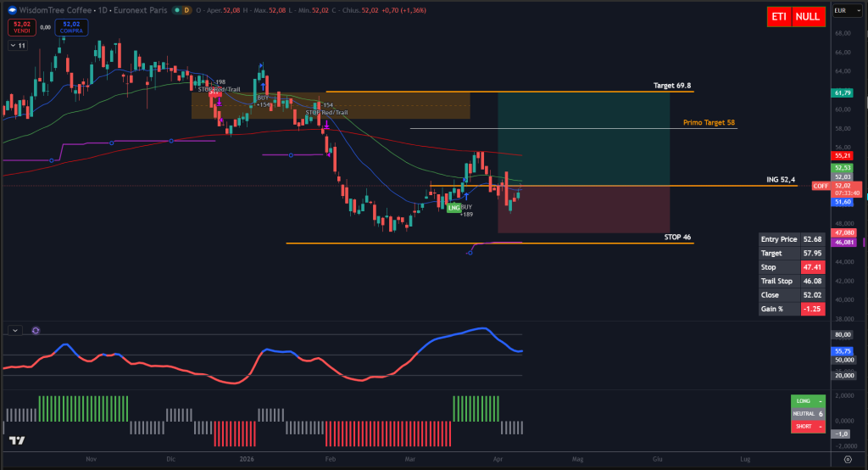This screenshot has height=470, width=868.
Task: Click the Dic label on time axis
Action: [x=171, y=460]
